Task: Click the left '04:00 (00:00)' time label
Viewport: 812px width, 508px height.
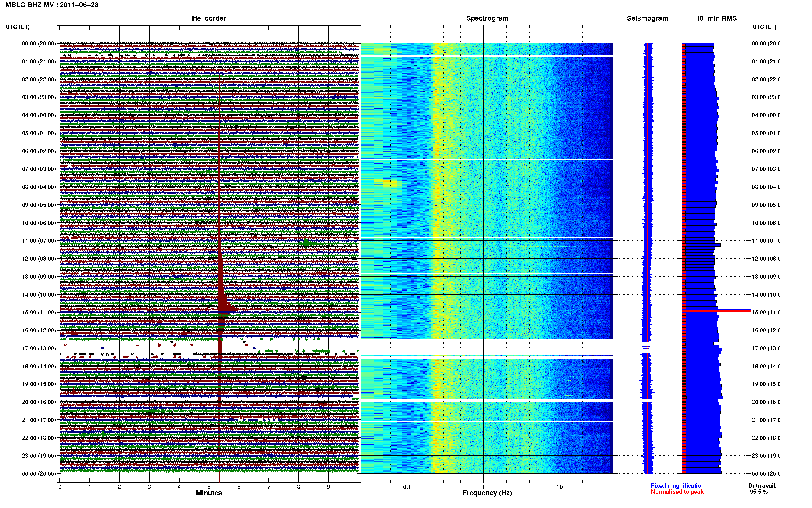Action: 39,115
